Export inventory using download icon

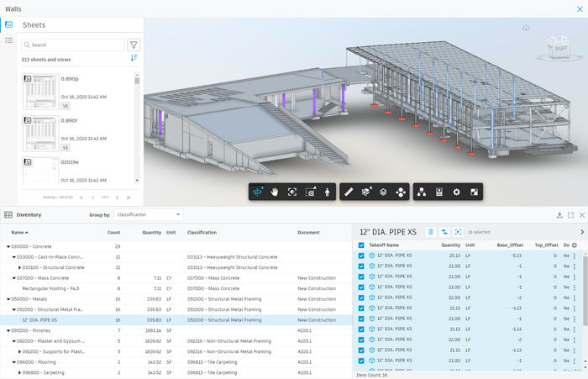click(560, 215)
